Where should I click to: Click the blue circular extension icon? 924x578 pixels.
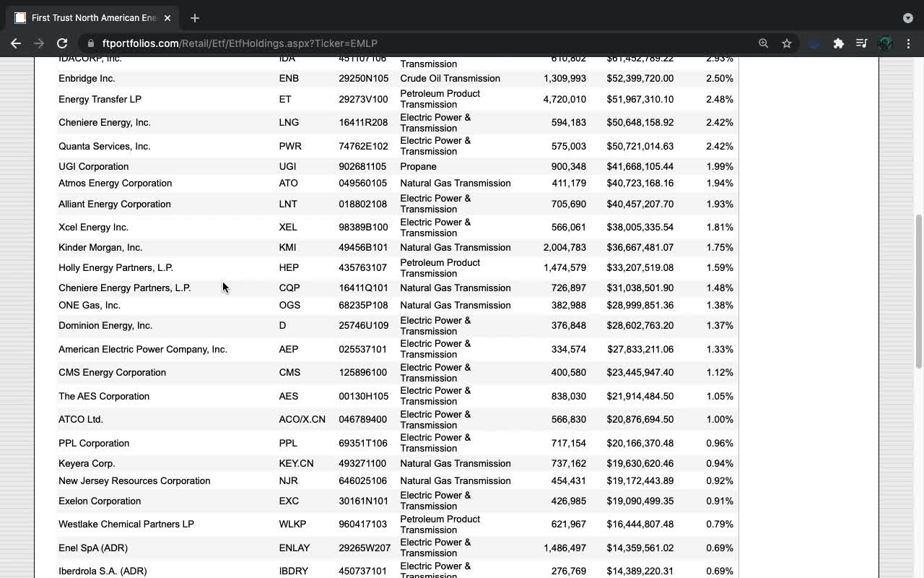[814, 43]
